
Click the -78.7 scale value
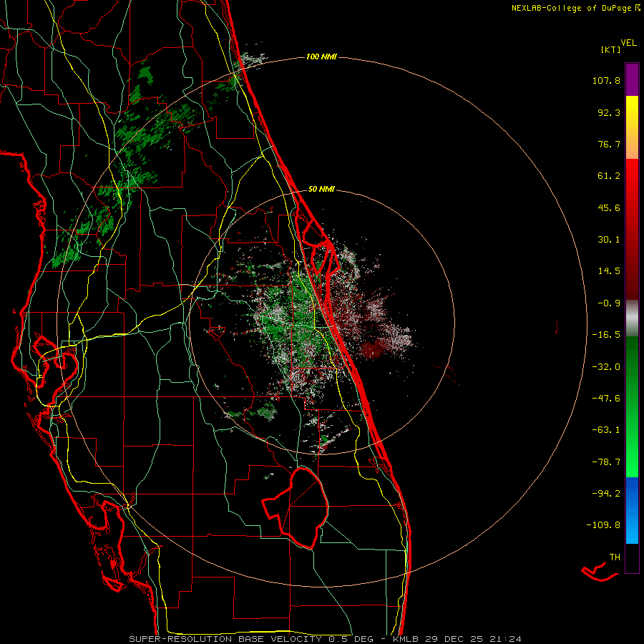[606, 462]
